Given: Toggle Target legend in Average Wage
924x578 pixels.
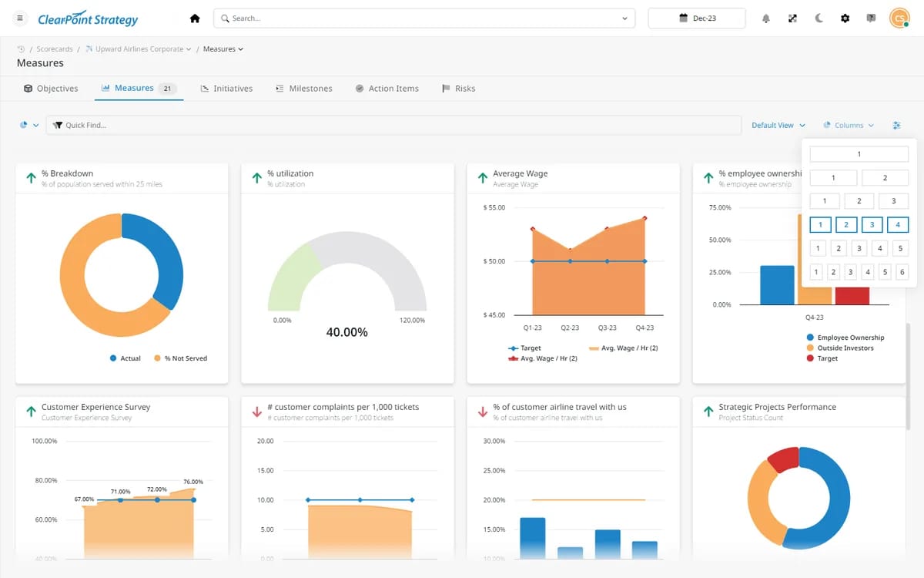Looking at the screenshot, I should click(x=524, y=348).
